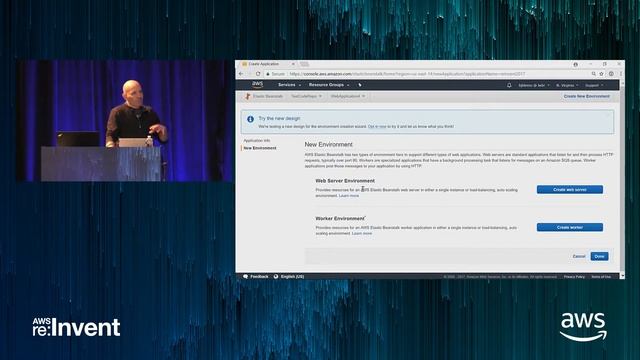Click the Elastic Beanstalk service icon
The image size is (640, 360).
[247, 96]
